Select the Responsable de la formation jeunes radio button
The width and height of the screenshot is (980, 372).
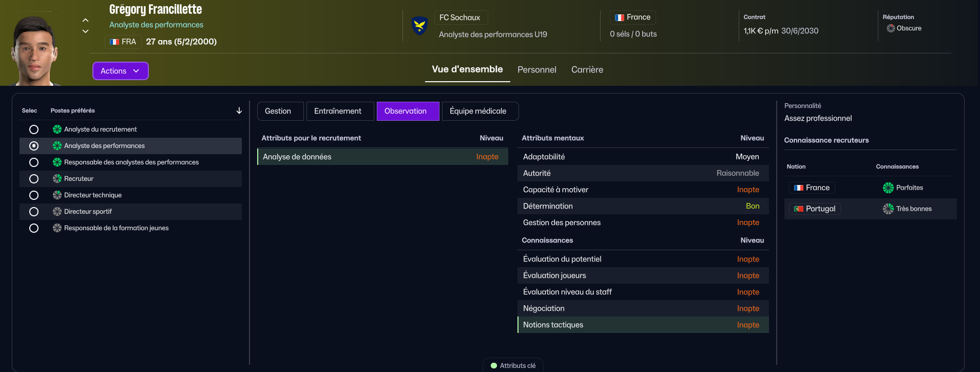click(x=34, y=228)
